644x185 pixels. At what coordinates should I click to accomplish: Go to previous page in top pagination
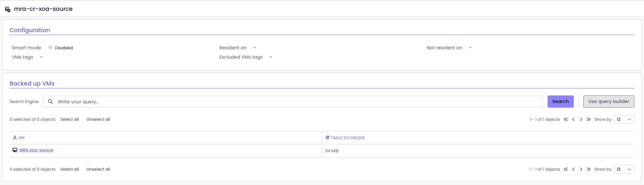pyautogui.click(x=573, y=119)
